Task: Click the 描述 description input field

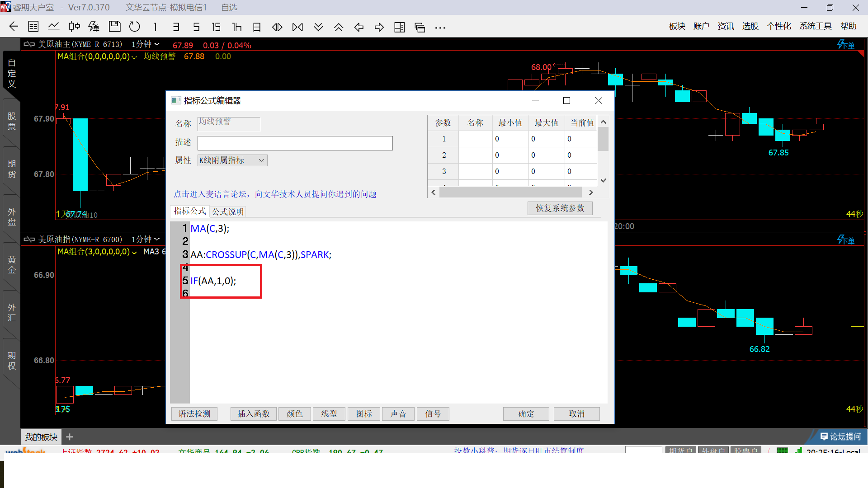Action: point(295,143)
